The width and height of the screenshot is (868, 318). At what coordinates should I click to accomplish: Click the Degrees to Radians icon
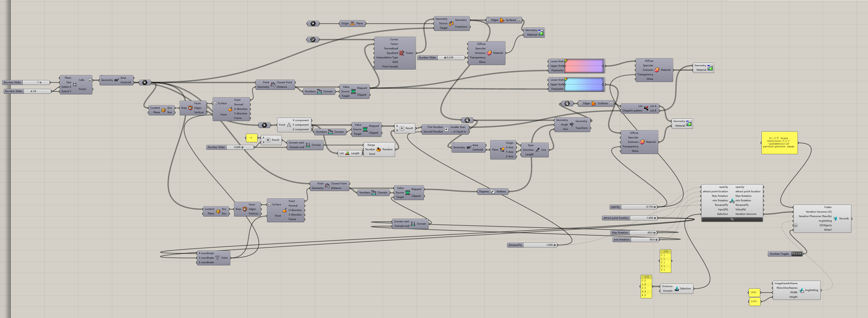[492, 192]
